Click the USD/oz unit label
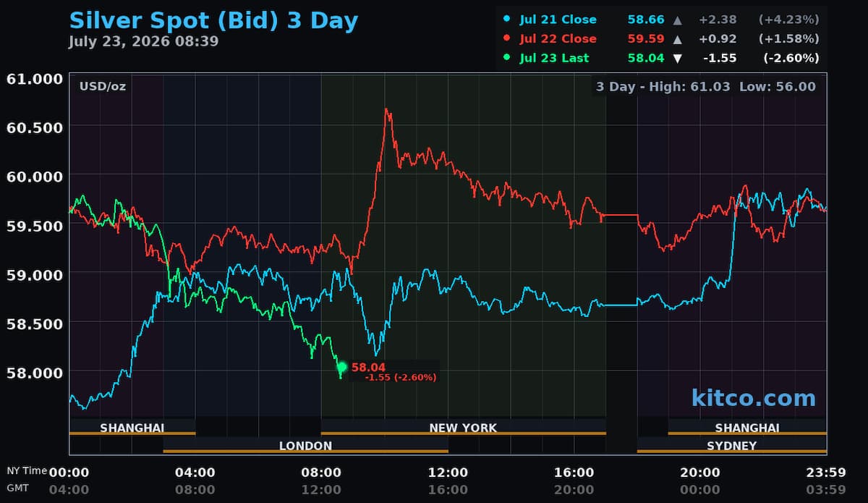868x503 pixels. [103, 87]
